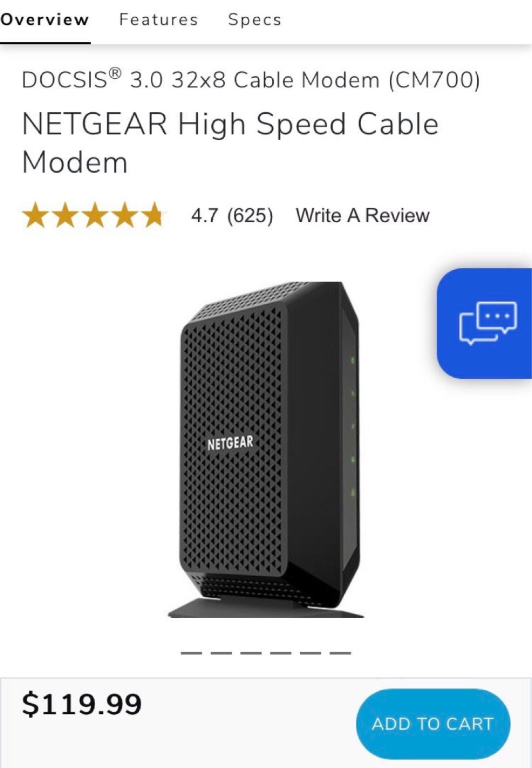Switch to the Overview tab
The height and width of the screenshot is (768, 532).
tap(45, 20)
